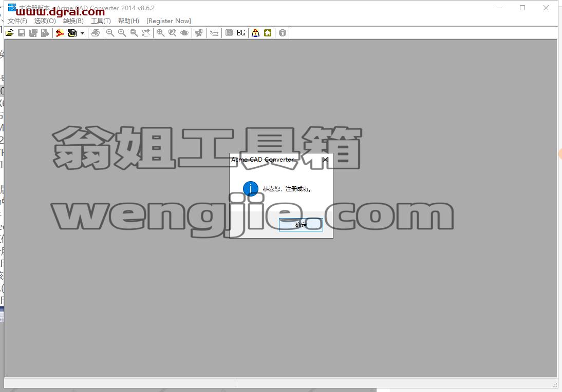Screen dimensions: 562x392
Task: Click the Save disk icon
Action: [22, 33]
